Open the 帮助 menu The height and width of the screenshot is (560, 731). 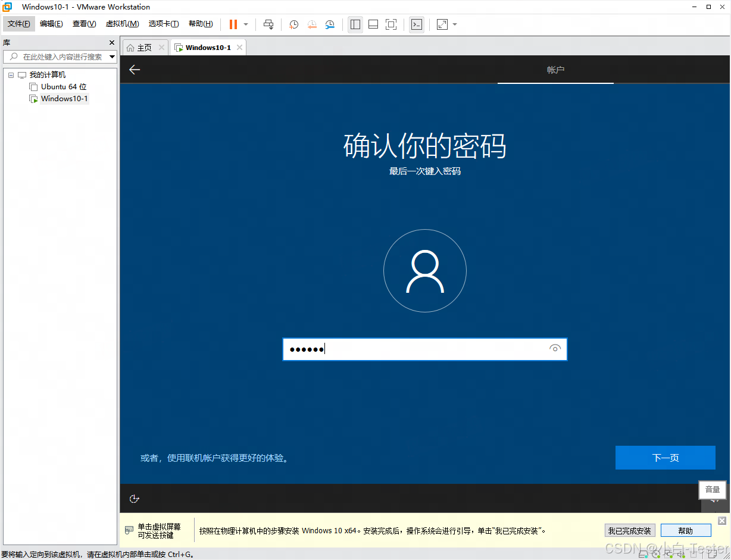tap(201, 24)
